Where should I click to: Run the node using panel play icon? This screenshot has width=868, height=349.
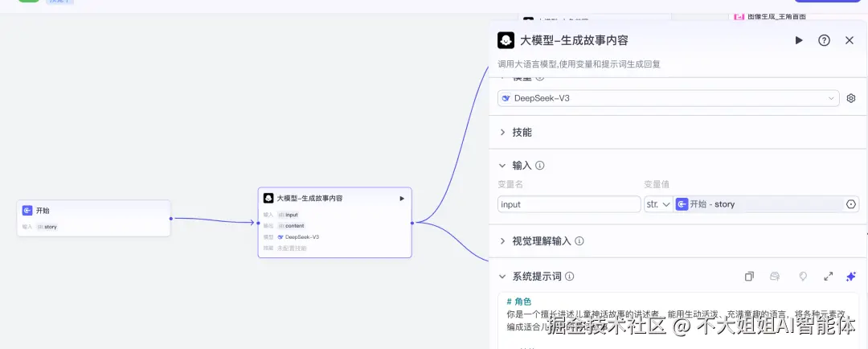coord(799,40)
